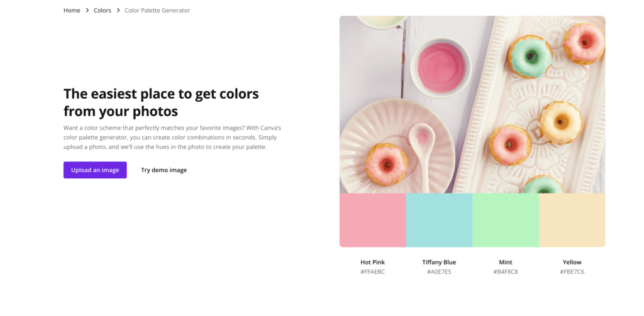Click the chevron after the Home breadcrumb
Screen dimensions: 644x316
click(x=87, y=10)
